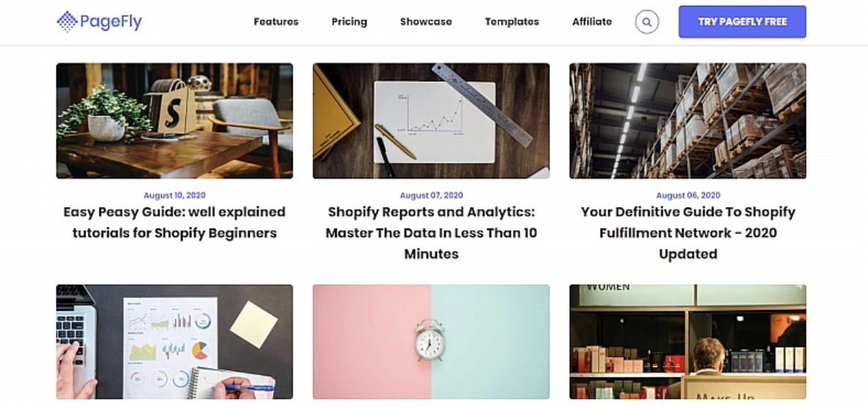Click the Shopify bag on table thumbnail
The image size is (868, 408).
[174, 121]
